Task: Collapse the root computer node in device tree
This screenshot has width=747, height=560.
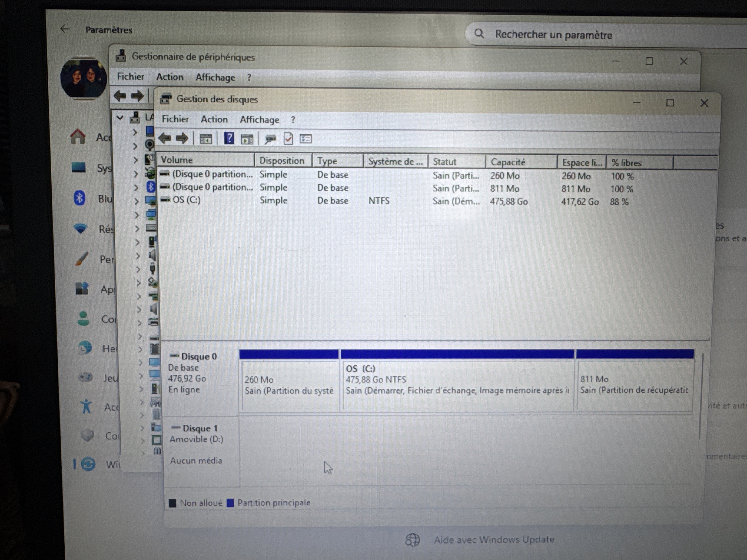Action: (x=120, y=118)
